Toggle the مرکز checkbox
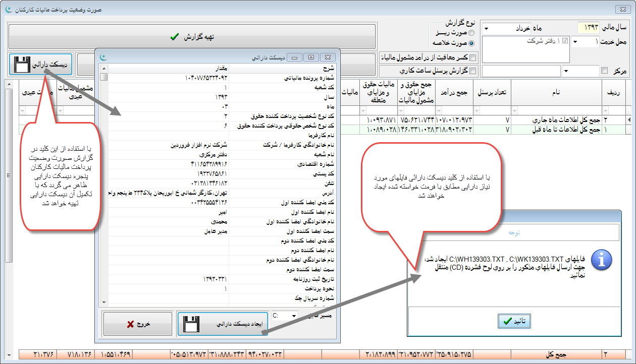The image size is (636, 364). tap(604, 71)
